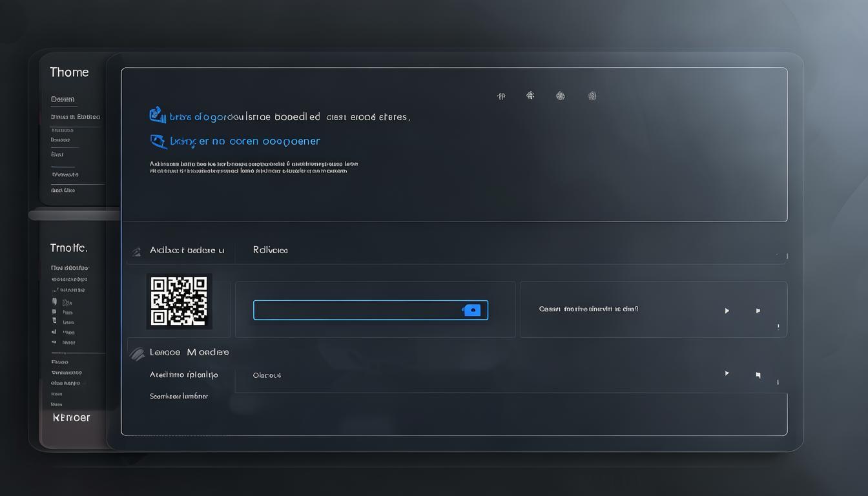Click inside the blue-outlined text input field
Image resolution: width=868 pixels, height=496 pixels.
[x=355, y=311]
